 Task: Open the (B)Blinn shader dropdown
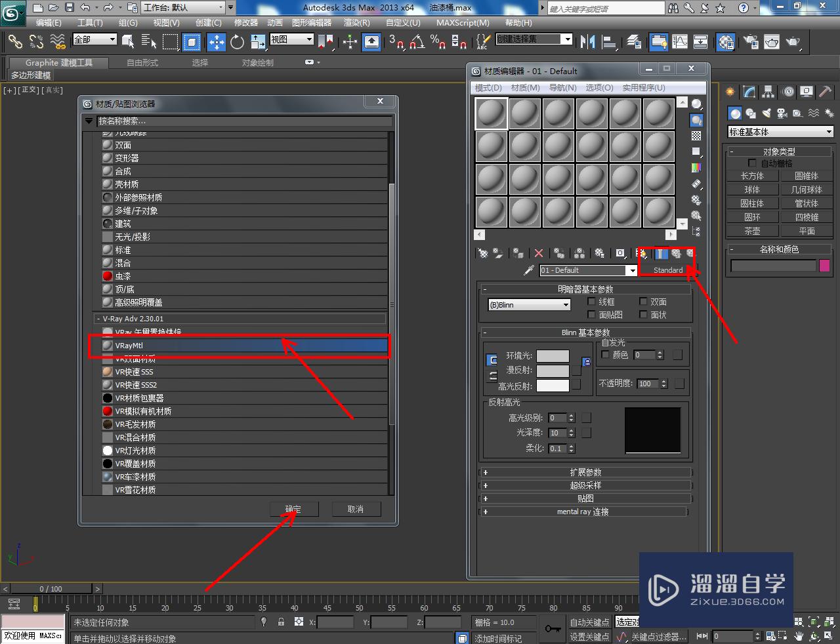click(x=529, y=305)
